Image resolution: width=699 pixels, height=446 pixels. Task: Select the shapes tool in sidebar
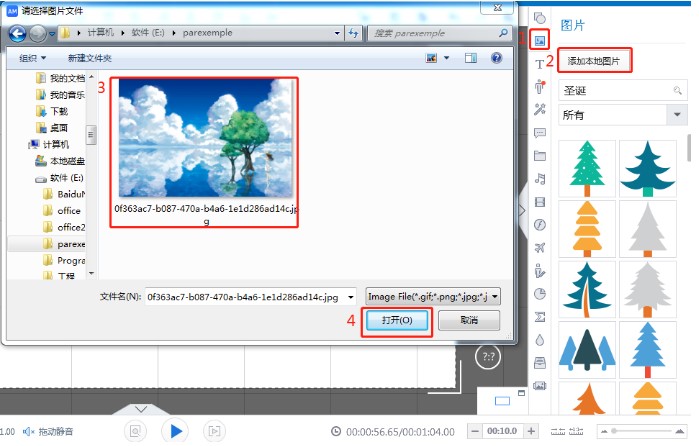(540, 18)
